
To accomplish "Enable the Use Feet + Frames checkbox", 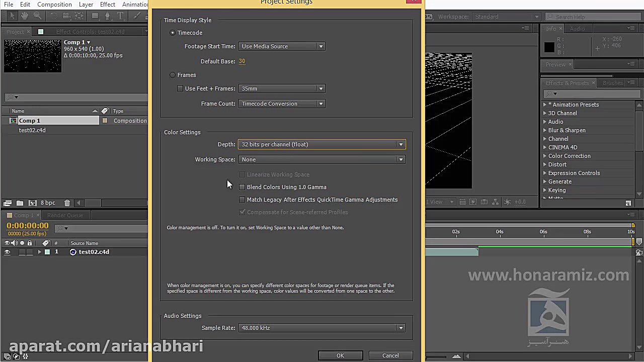I will tap(180, 88).
